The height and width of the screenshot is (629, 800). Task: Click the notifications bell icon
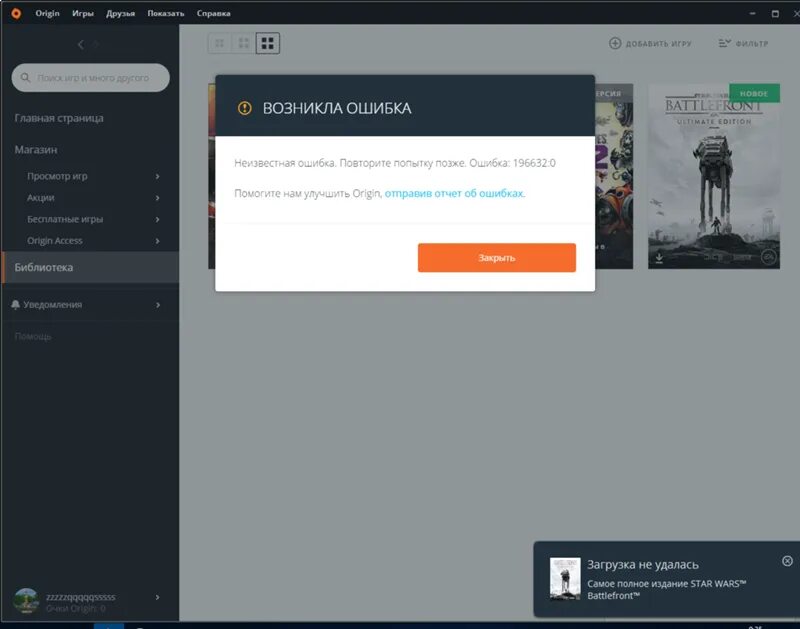click(x=15, y=305)
